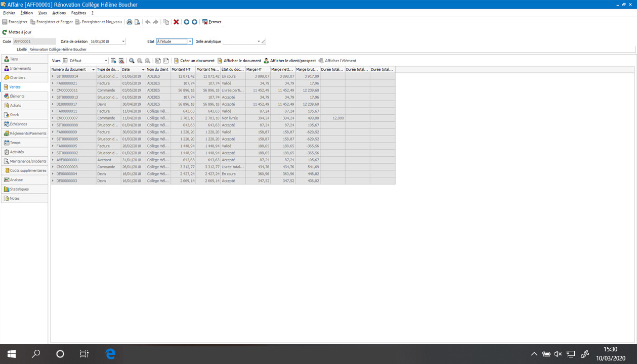
Task: Expand the SIT00000014 document row
Action: tap(53, 76)
